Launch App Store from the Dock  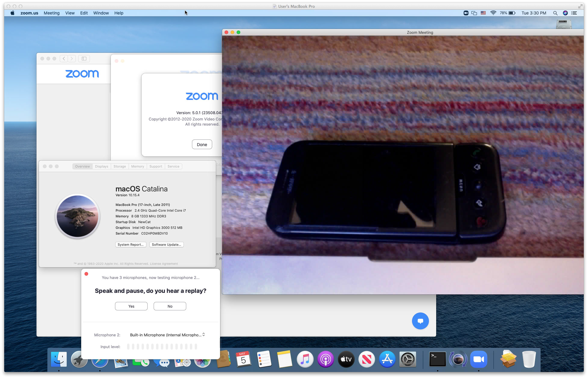click(387, 359)
